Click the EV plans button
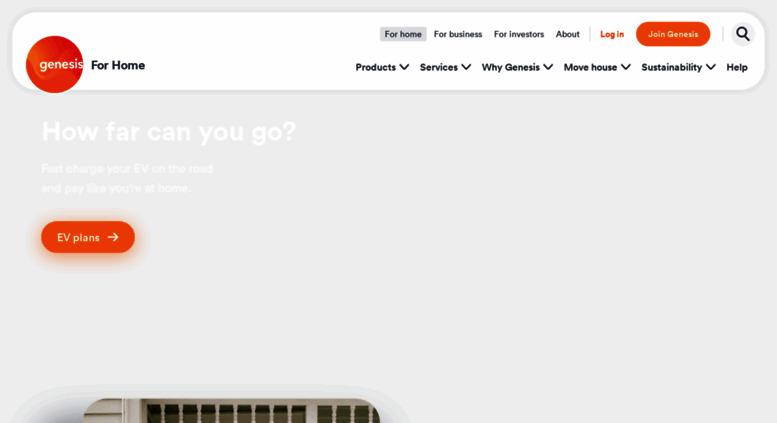 88,237
